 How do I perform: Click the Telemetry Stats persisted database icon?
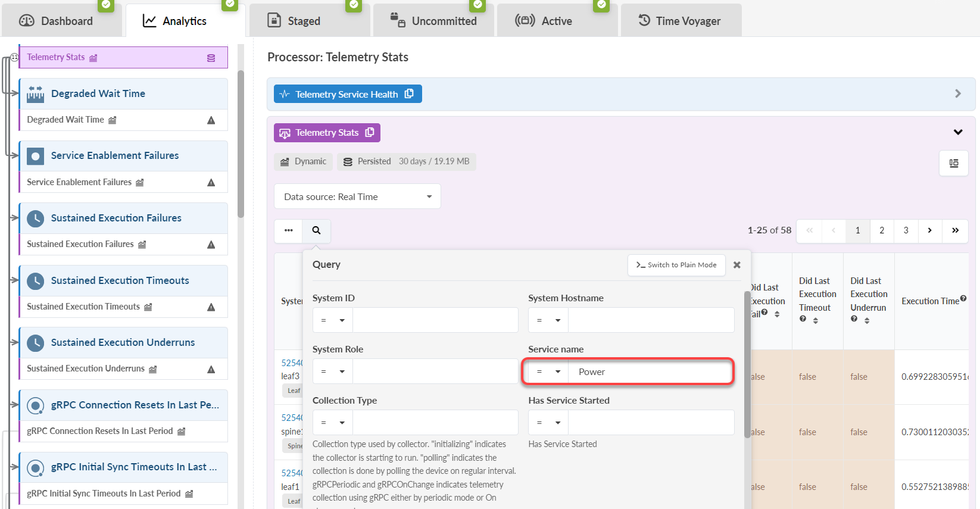(211, 58)
